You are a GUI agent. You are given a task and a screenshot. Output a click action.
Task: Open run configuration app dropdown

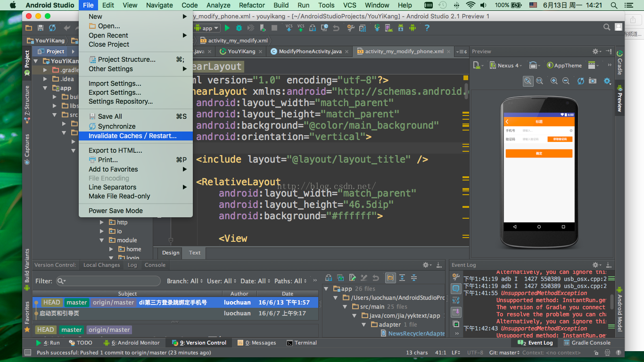coord(207,28)
